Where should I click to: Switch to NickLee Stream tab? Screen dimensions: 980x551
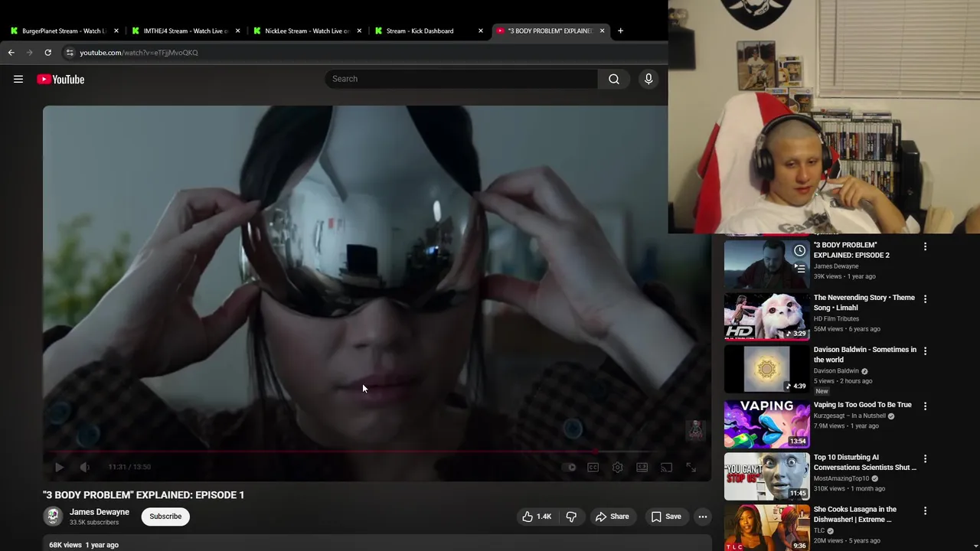pyautogui.click(x=307, y=31)
